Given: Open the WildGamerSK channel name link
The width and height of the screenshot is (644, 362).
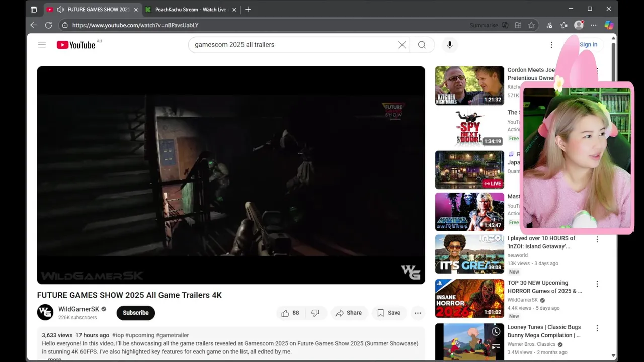Looking at the screenshot, I should [78, 309].
